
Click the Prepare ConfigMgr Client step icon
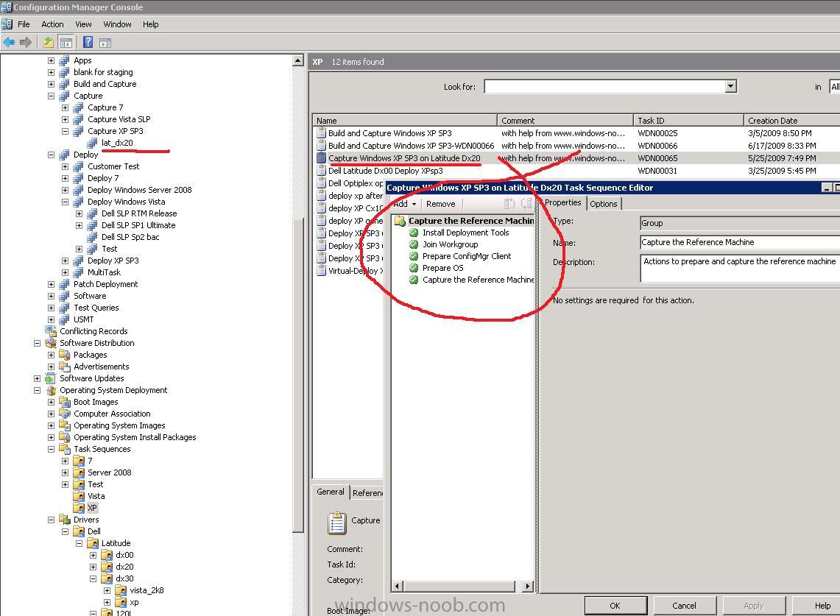[414, 256]
